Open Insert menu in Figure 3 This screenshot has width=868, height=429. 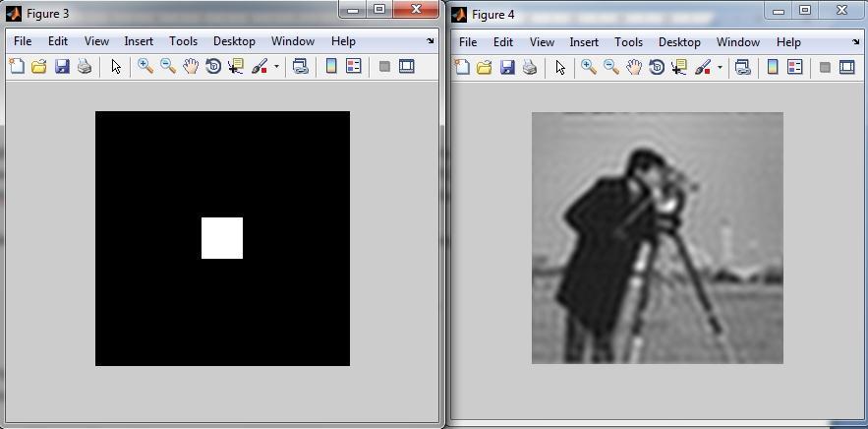139,41
